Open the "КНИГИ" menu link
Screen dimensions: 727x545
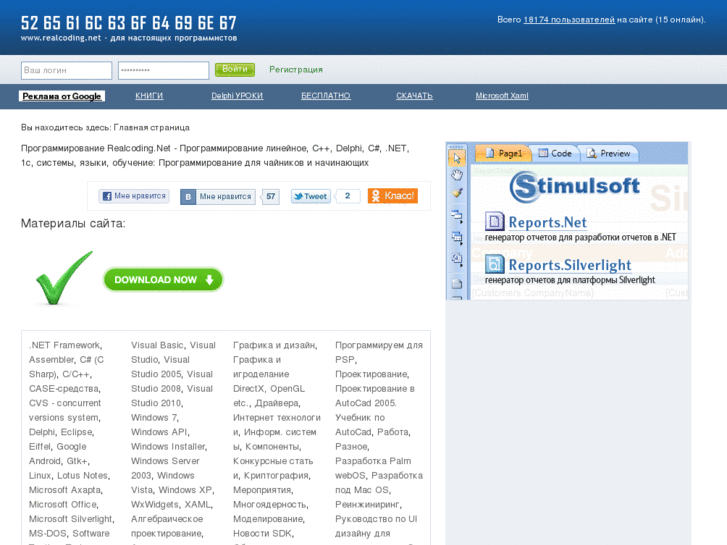tap(149, 96)
